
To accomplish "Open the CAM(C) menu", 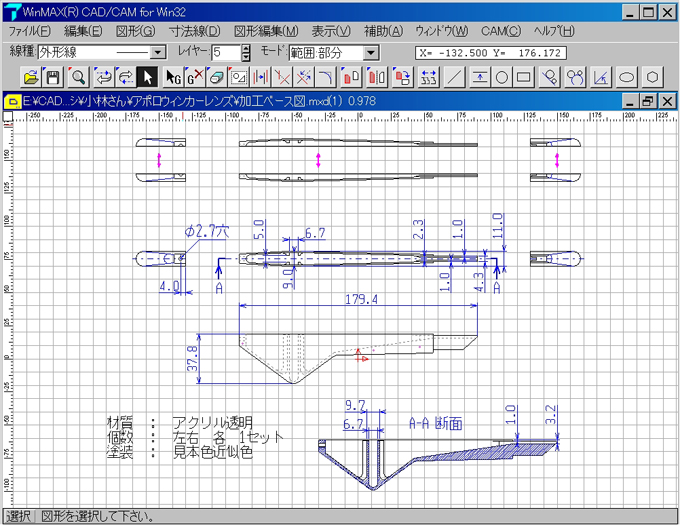I will (501, 31).
